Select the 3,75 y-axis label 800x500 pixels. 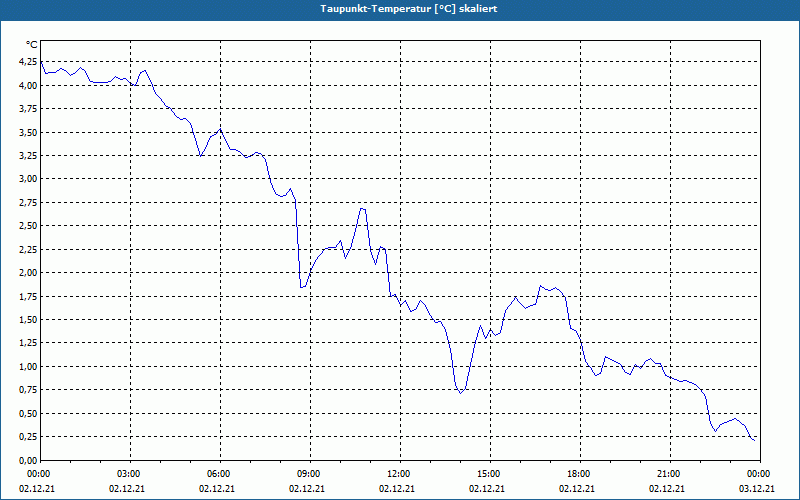pos(28,109)
